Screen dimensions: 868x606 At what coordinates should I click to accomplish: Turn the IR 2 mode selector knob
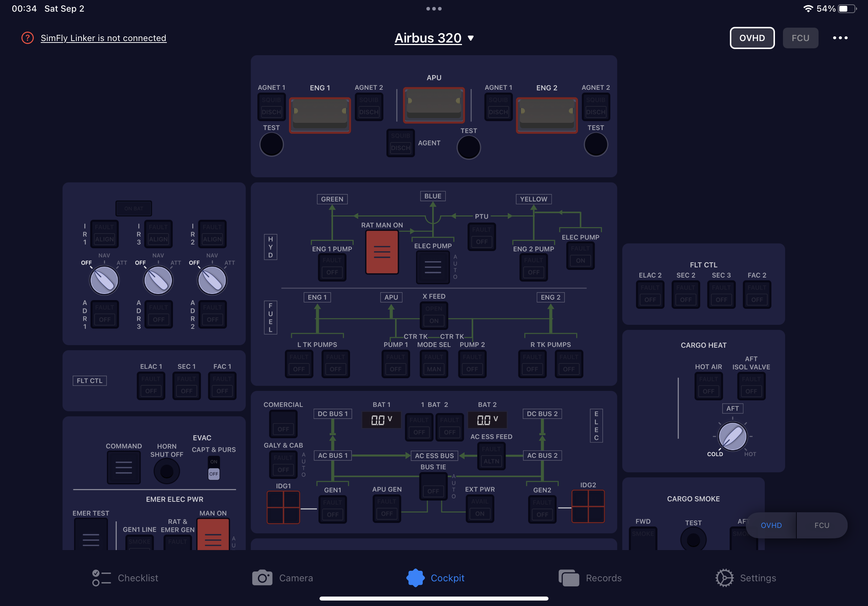(x=212, y=280)
